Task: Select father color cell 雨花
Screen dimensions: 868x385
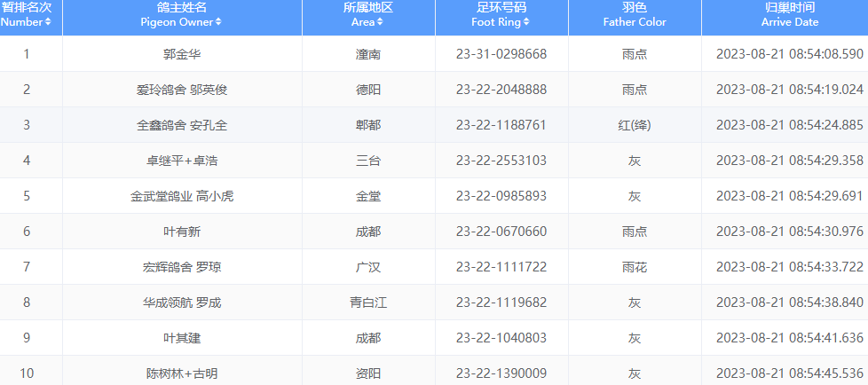Action: tap(635, 267)
